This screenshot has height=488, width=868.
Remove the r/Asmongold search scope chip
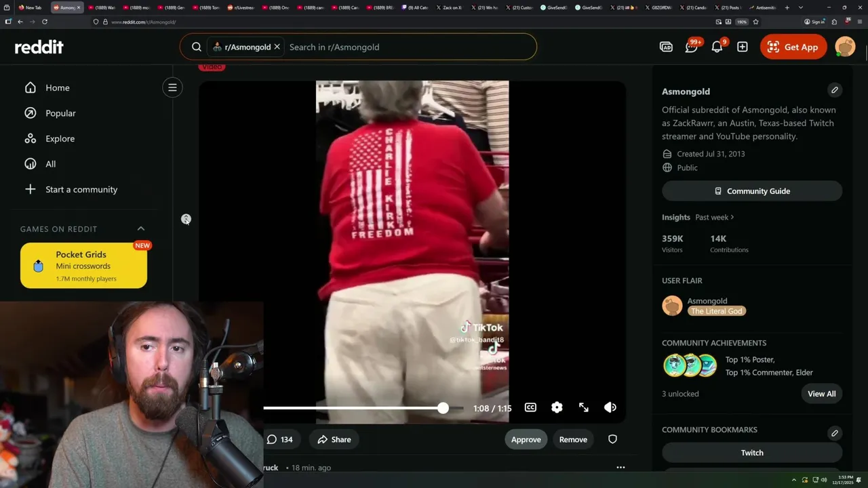[277, 47]
